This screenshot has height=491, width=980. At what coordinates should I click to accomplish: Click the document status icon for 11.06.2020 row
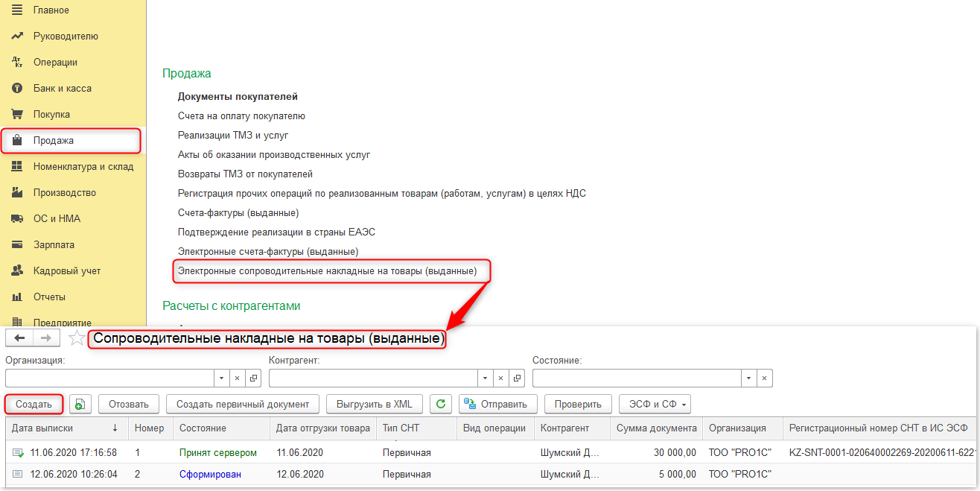point(18,452)
